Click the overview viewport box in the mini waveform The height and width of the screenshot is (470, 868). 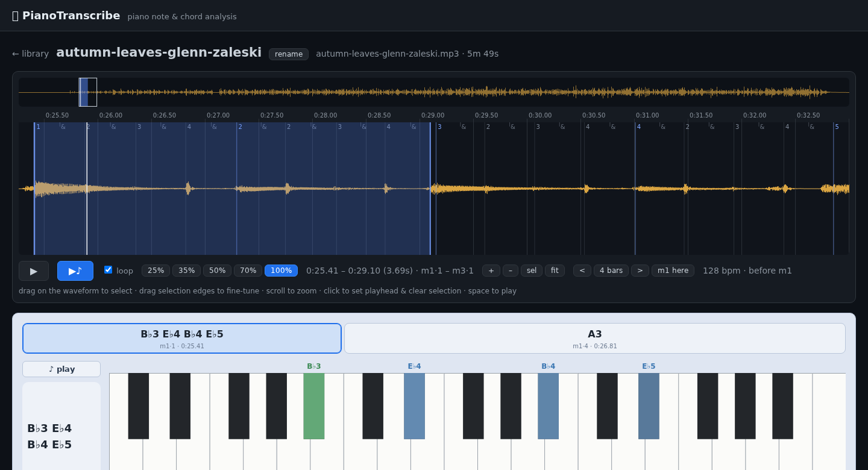pyautogui.click(x=88, y=92)
